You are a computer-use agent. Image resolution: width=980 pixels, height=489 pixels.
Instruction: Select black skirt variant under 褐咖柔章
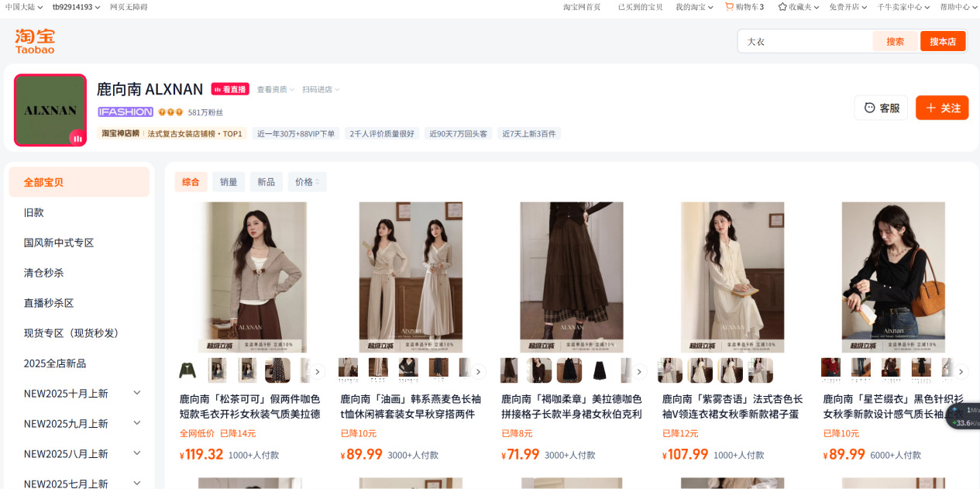point(600,370)
